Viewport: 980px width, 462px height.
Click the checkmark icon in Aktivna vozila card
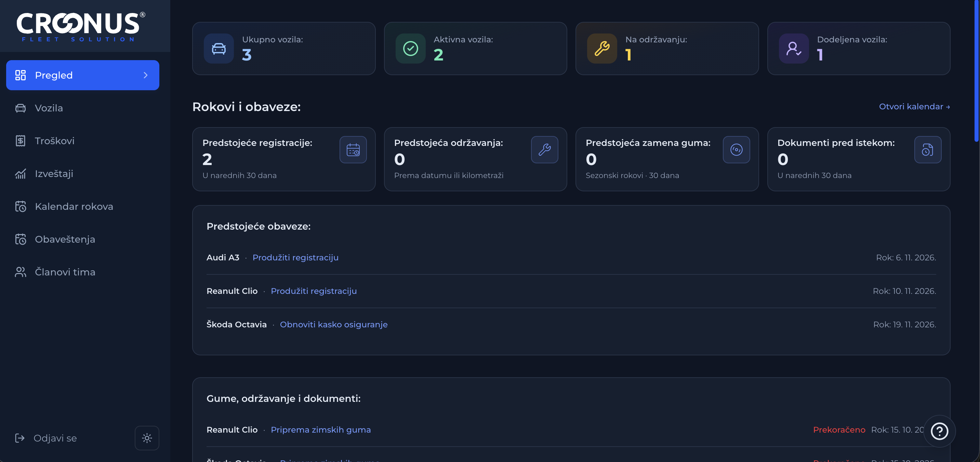tap(410, 49)
